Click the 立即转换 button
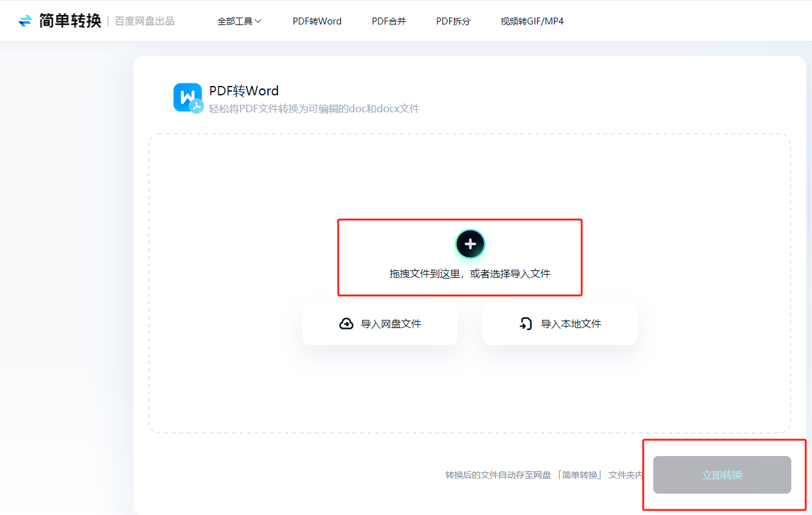Viewport: 812px width, 515px height. point(722,475)
